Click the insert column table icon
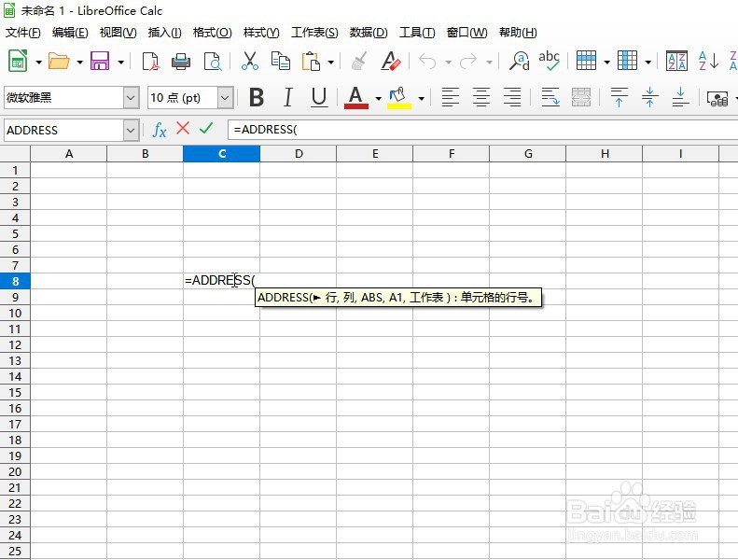The width and height of the screenshot is (738, 560). coord(627,61)
